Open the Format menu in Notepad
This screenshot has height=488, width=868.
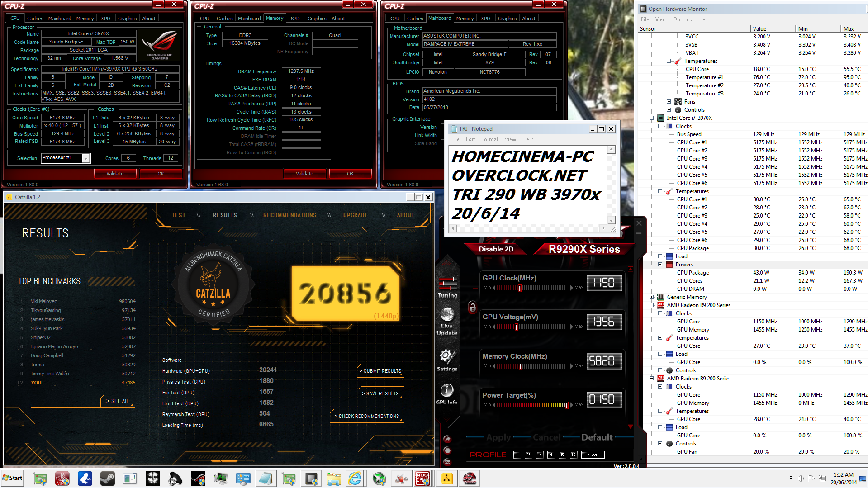click(490, 139)
